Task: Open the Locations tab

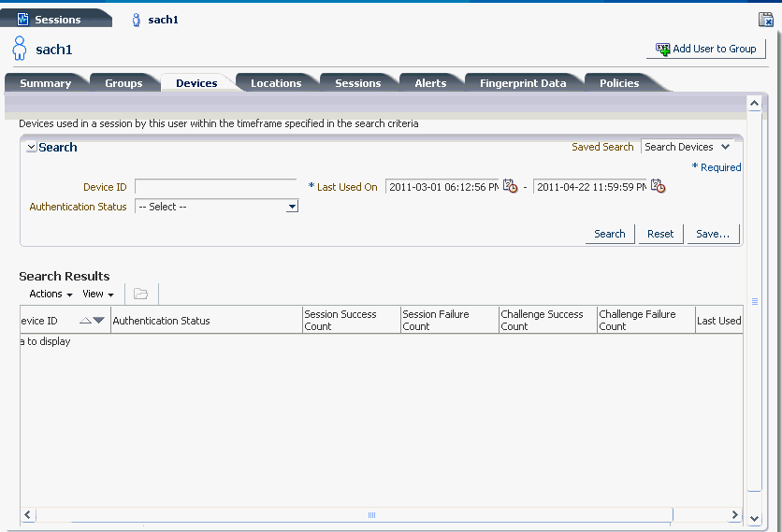Action: coord(276,83)
